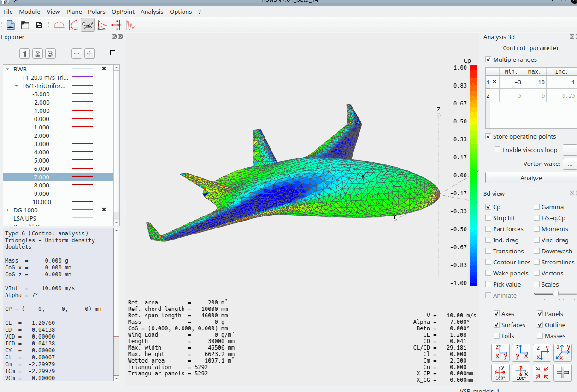The image size is (577, 392).
Task: Open the Analysis menu
Action: [x=152, y=12]
